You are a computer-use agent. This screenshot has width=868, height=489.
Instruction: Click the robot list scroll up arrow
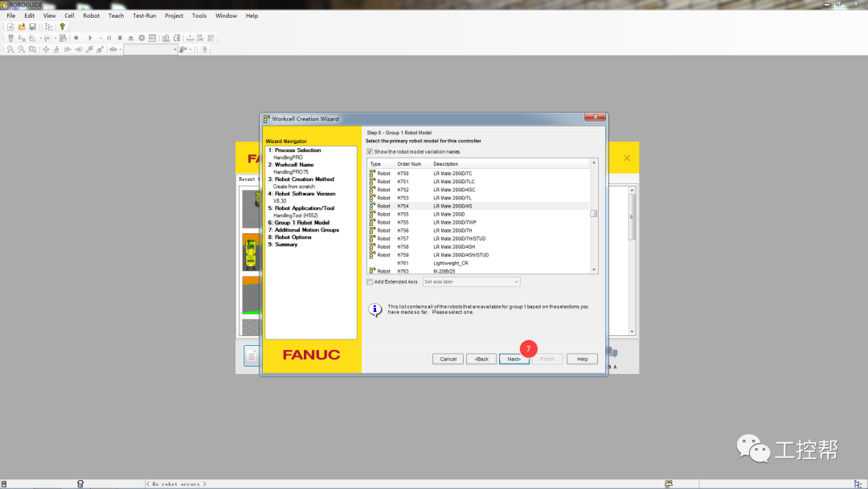[x=594, y=162]
